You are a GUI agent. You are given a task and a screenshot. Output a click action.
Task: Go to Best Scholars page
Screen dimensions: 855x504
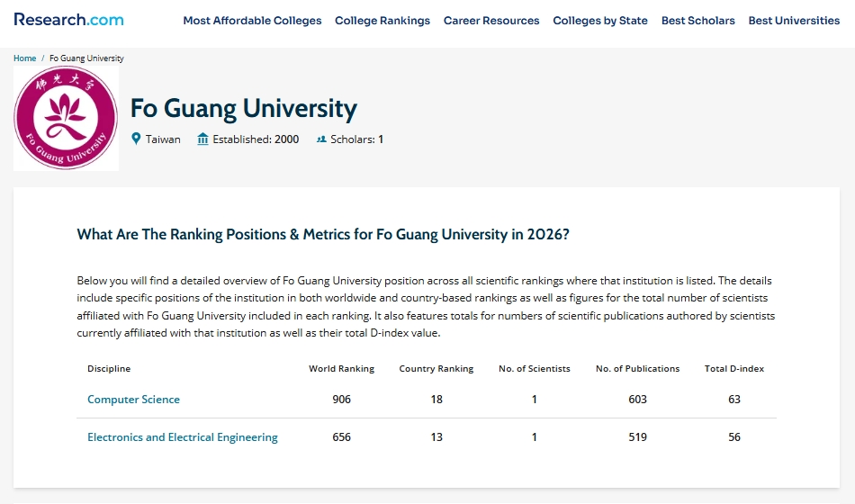pos(698,21)
